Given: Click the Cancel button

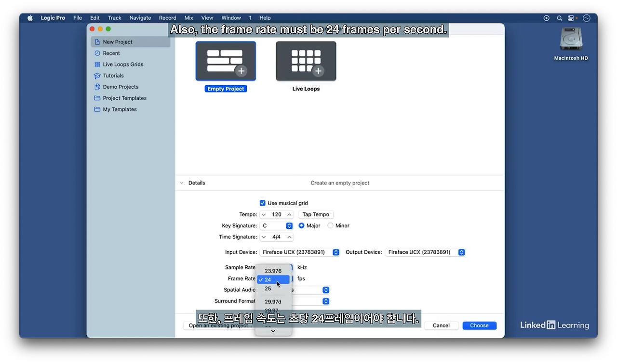Looking at the screenshot, I should click(441, 325).
